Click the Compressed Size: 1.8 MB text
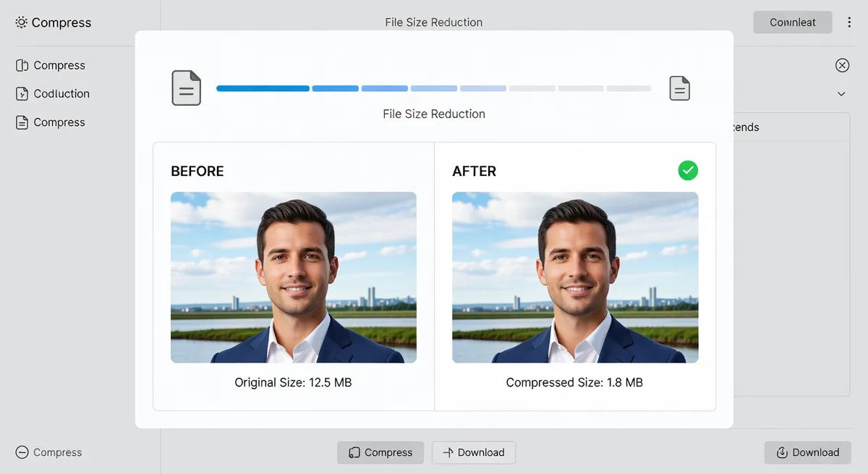Image resolution: width=868 pixels, height=474 pixels. pyautogui.click(x=574, y=382)
